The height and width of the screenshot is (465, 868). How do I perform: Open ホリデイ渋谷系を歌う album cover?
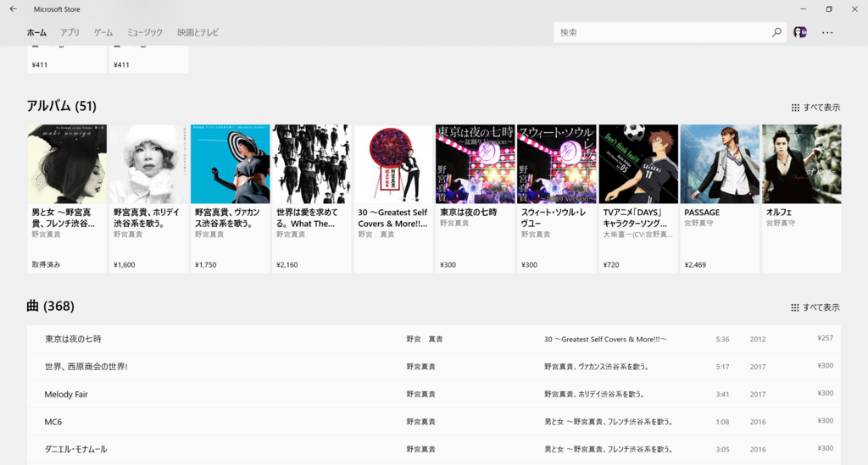point(148,163)
